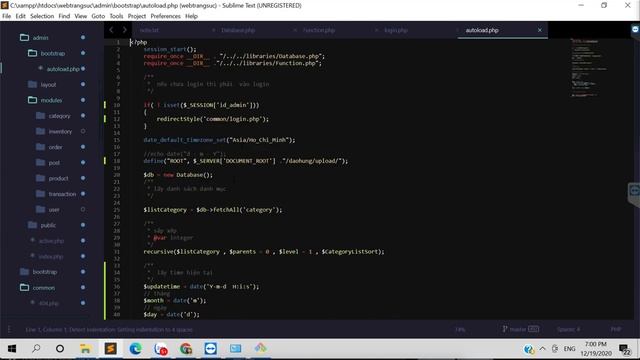Viewport: 640px width, 360px height.
Task: Open the TeamViewer side panel icon
Action: [634, 192]
